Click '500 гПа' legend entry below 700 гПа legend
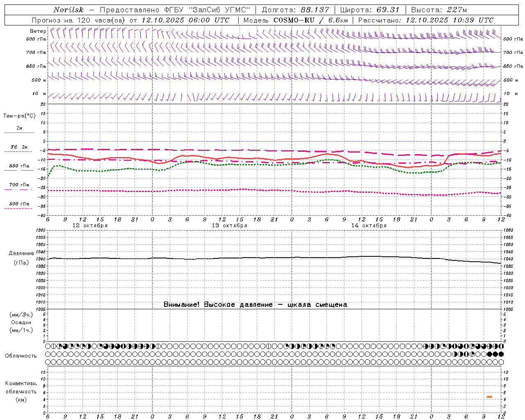The height and width of the screenshot is (420, 525). tap(19, 204)
